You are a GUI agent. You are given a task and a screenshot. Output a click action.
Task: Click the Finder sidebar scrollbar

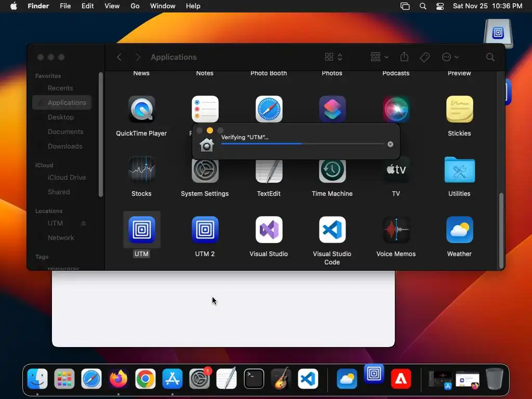[100, 135]
